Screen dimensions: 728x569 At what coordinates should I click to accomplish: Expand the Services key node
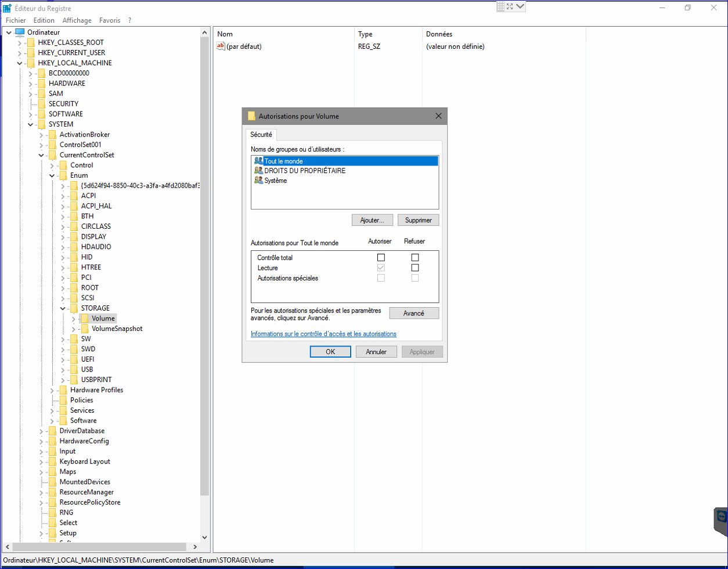[52, 410]
